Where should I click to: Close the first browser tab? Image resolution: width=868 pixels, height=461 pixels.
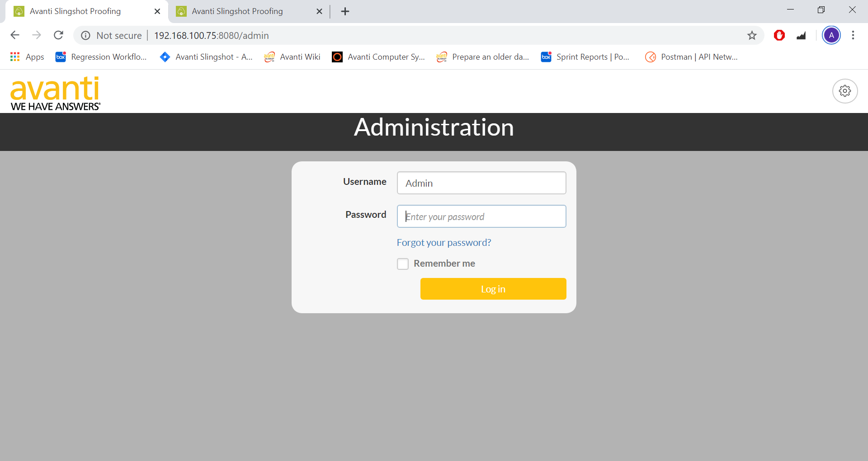(x=157, y=11)
